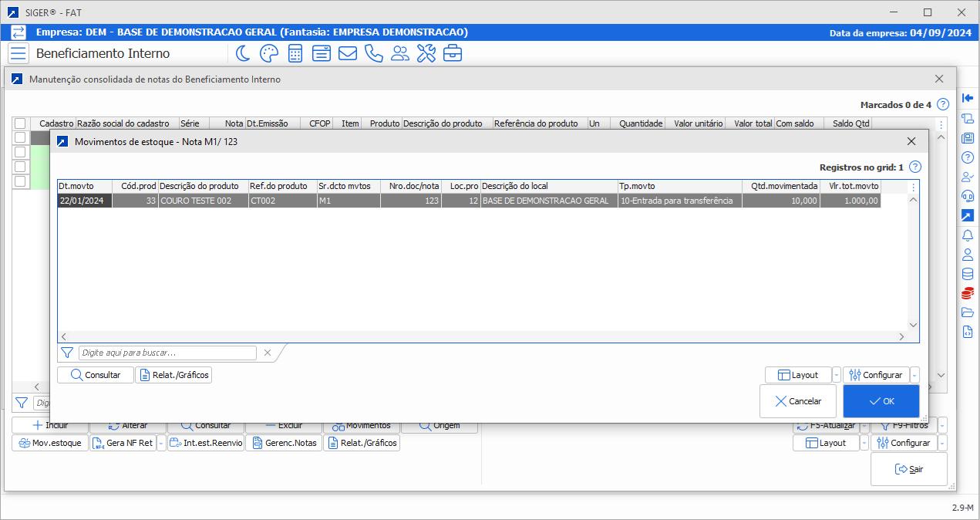The width and height of the screenshot is (980, 520).
Task: Open the notifications bell icon
Action: pyautogui.click(x=968, y=235)
